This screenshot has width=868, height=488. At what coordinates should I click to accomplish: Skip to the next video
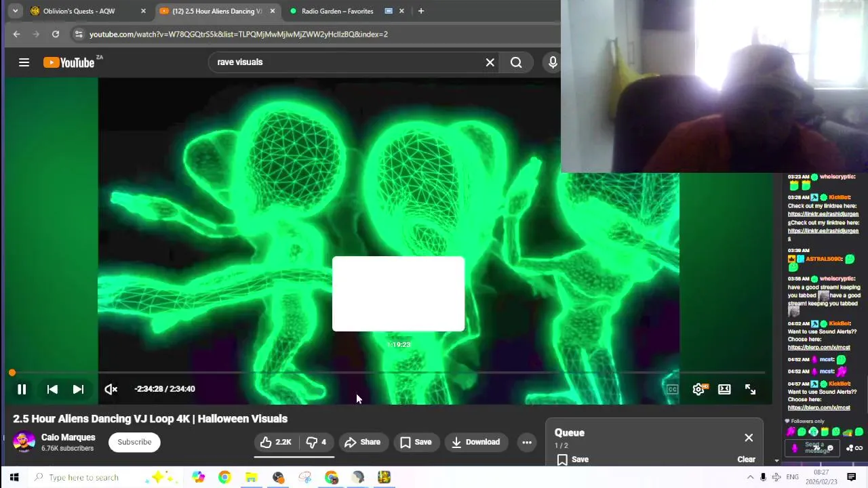tap(78, 389)
